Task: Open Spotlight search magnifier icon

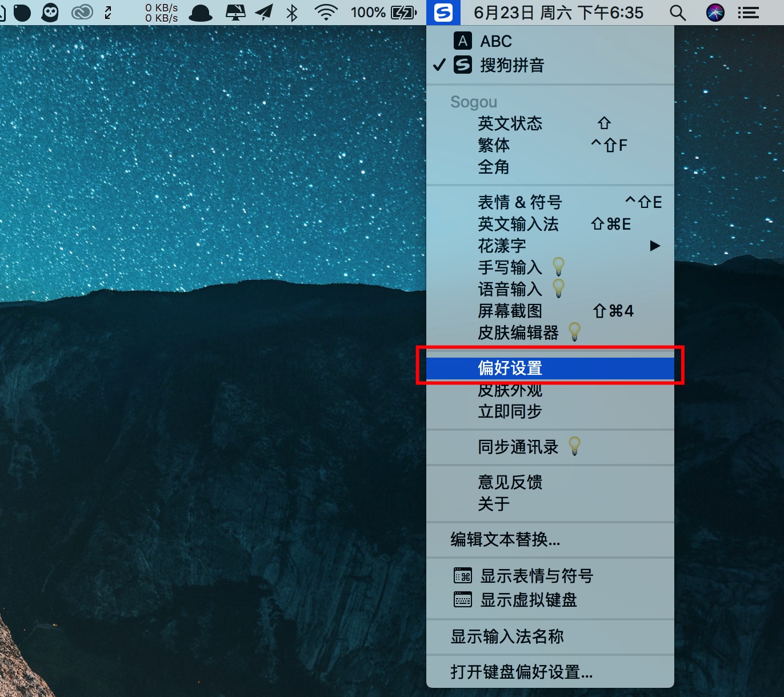Action: (x=677, y=13)
